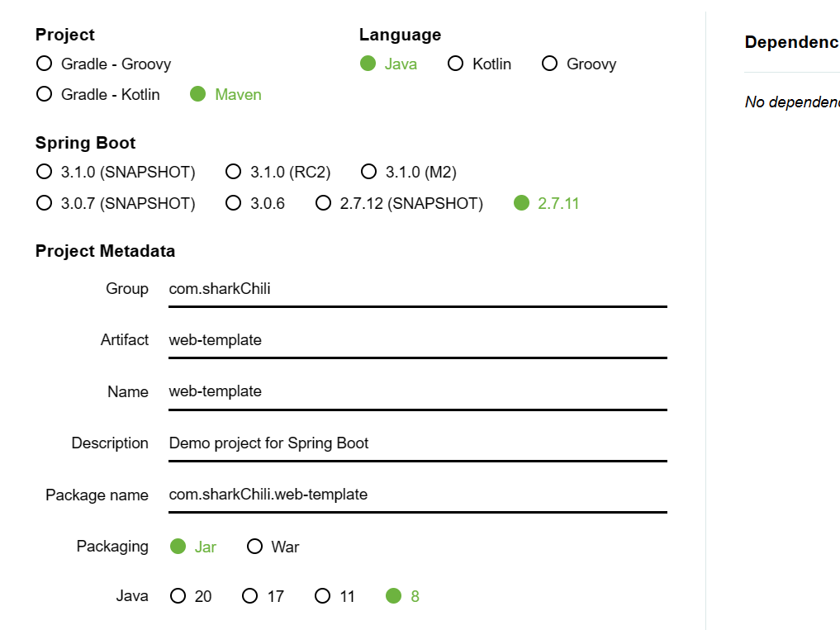Viewport: 840px width, 630px height.
Task: Choose Java as the language
Action: coord(368,64)
